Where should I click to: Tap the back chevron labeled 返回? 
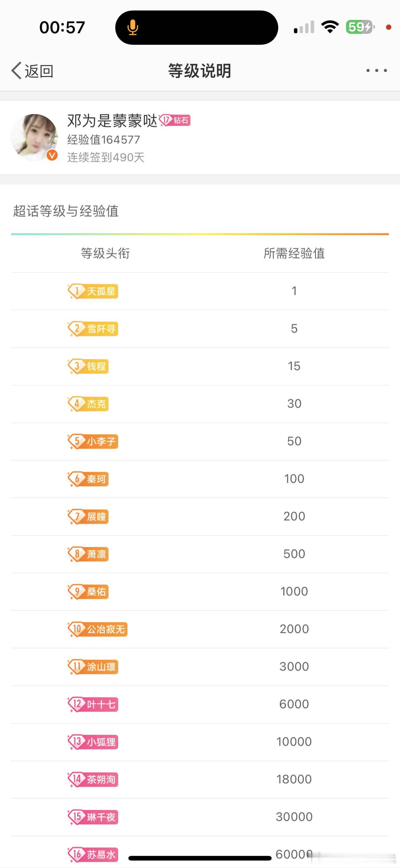coord(32,71)
